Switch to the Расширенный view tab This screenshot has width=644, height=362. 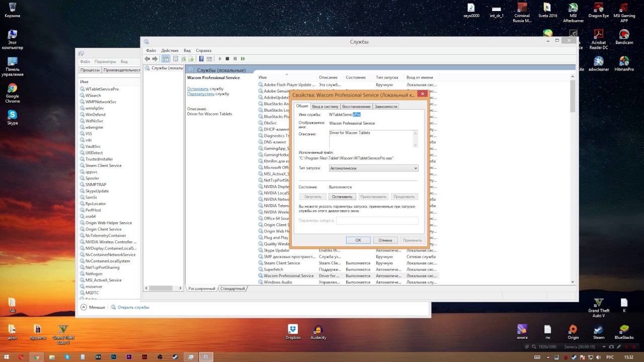(202, 289)
